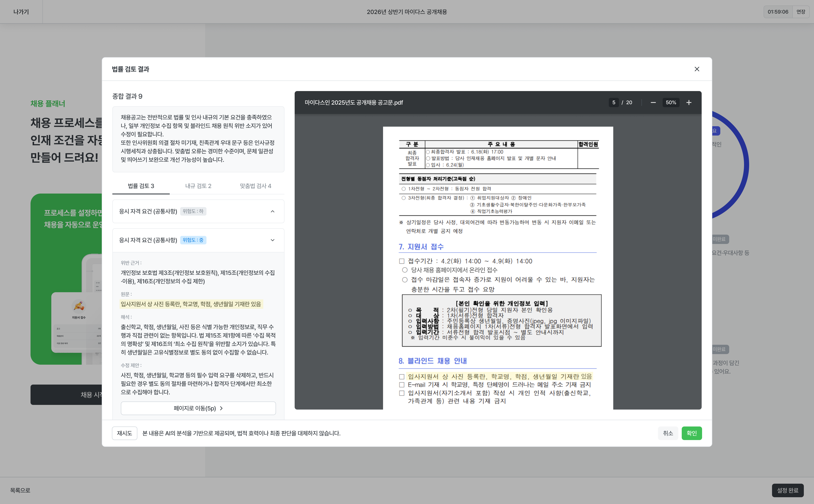This screenshot has height=504, width=814.
Task: Zoom out PDF with minus icon
Action: pyautogui.click(x=653, y=103)
